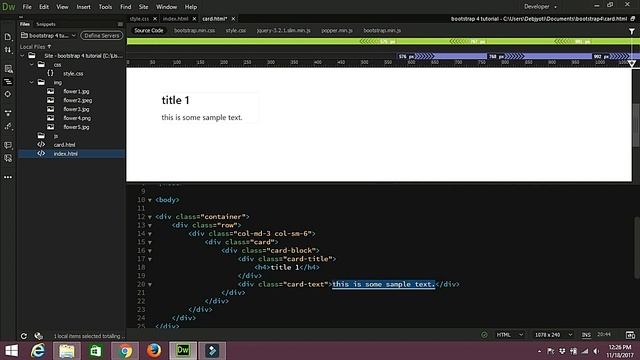Open bootstrap.min.js related file

click(x=382, y=31)
